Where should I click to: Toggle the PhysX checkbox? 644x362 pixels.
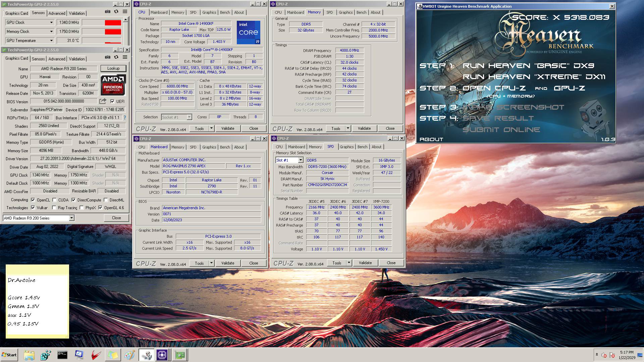(x=82, y=208)
